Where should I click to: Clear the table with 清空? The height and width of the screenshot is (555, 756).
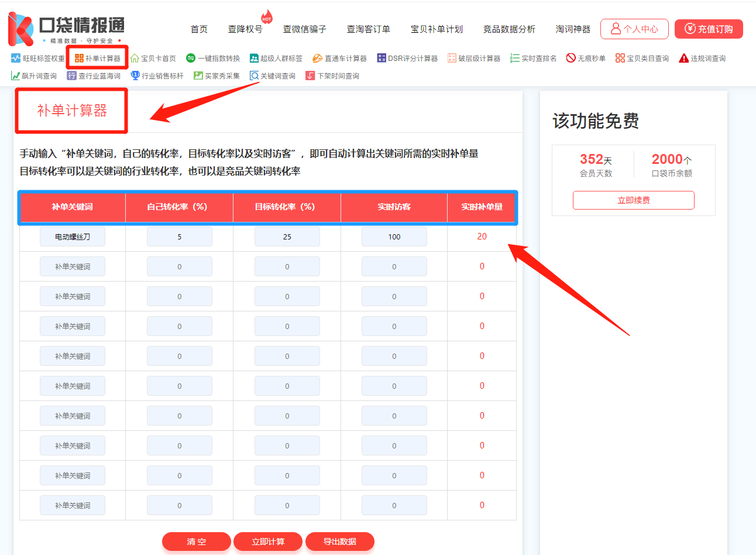pos(197,542)
